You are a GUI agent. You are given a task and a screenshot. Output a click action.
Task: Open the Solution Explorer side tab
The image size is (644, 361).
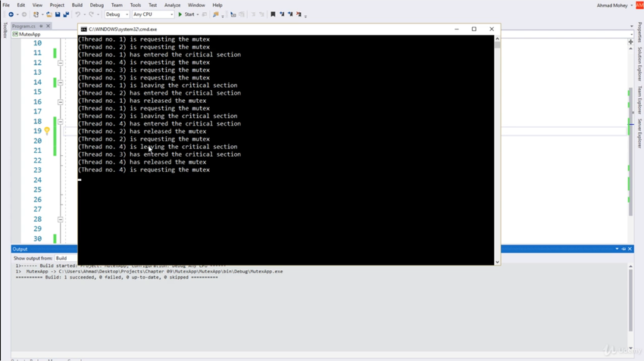(x=639, y=64)
